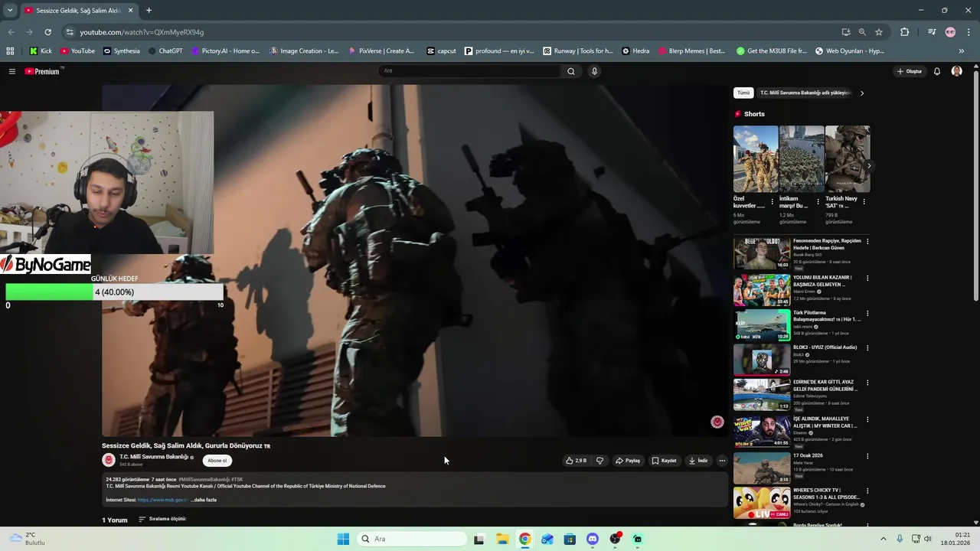The image size is (980, 551).
Task: Expand video description with '...daha fazla'
Action: point(204,500)
